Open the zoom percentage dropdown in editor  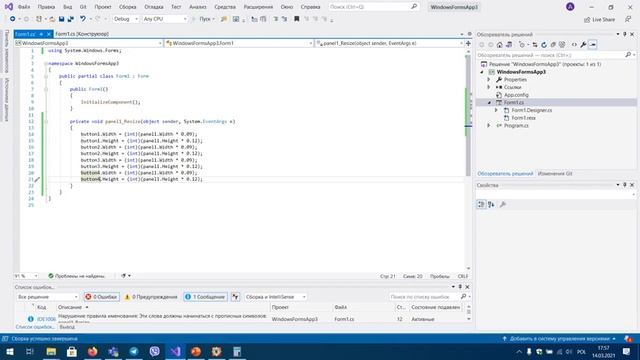coord(26,276)
